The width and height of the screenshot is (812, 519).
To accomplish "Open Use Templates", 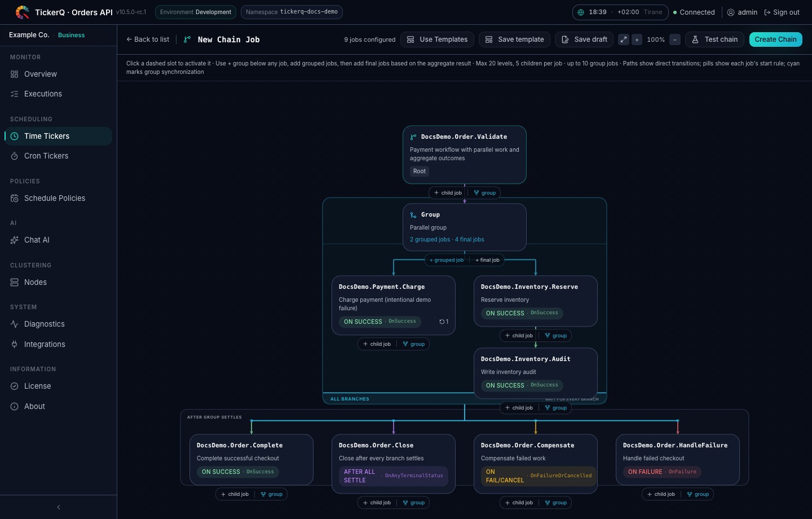I will click(437, 39).
